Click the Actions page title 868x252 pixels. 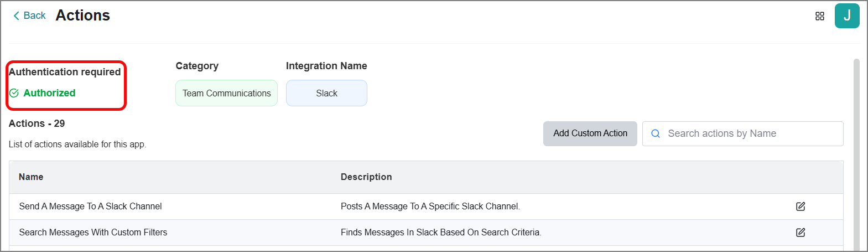click(x=83, y=16)
